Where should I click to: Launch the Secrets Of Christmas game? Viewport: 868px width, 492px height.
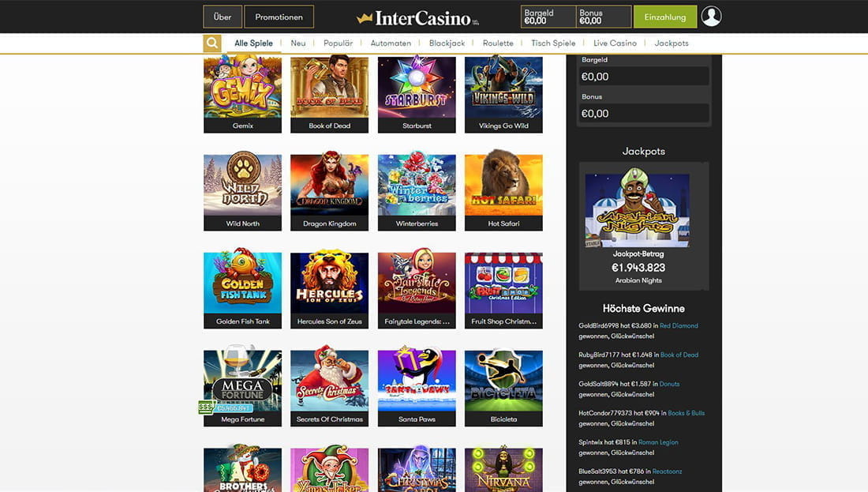coord(329,387)
